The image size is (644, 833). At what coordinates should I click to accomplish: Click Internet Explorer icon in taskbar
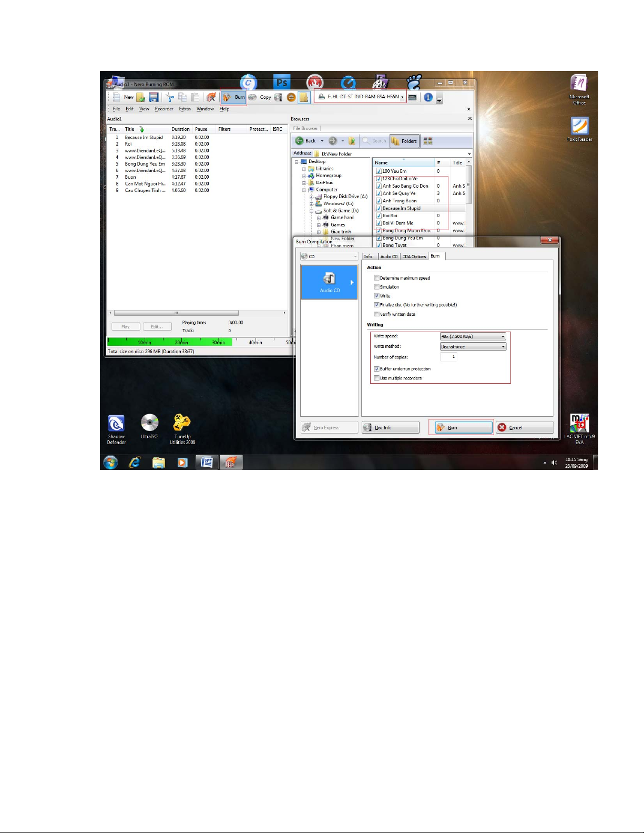tap(135, 462)
